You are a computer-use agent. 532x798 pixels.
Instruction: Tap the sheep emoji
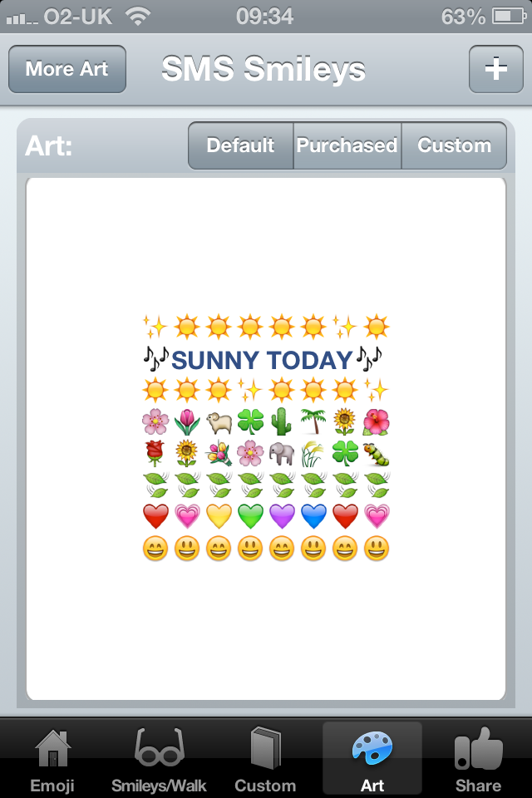point(219,422)
